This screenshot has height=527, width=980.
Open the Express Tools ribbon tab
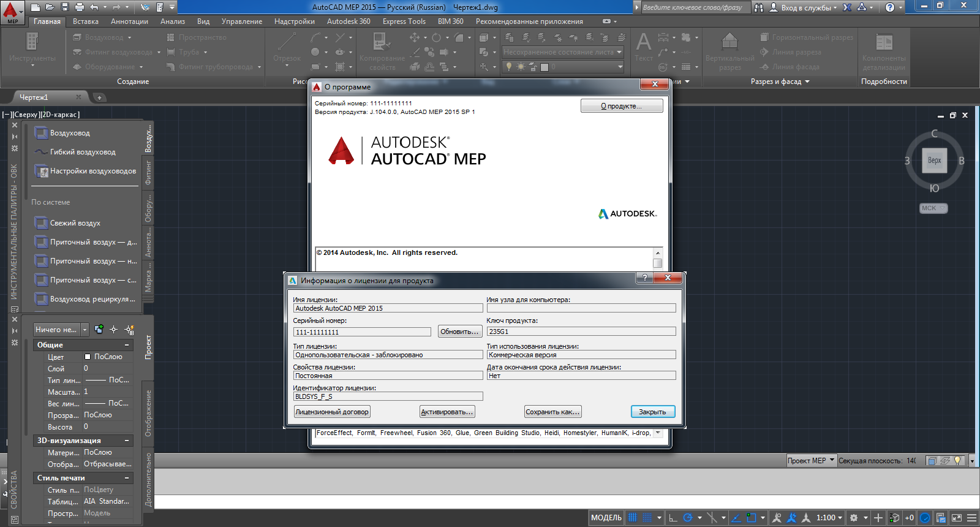tap(404, 21)
